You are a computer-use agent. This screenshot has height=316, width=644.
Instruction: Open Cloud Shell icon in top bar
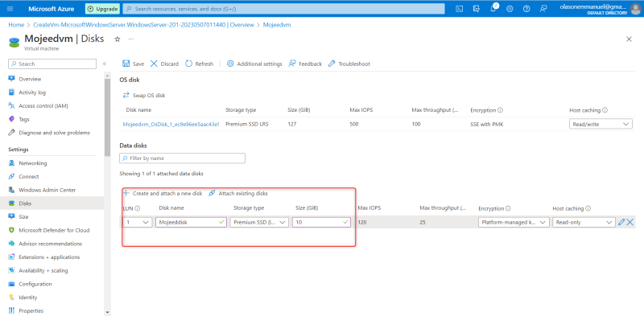point(460,9)
